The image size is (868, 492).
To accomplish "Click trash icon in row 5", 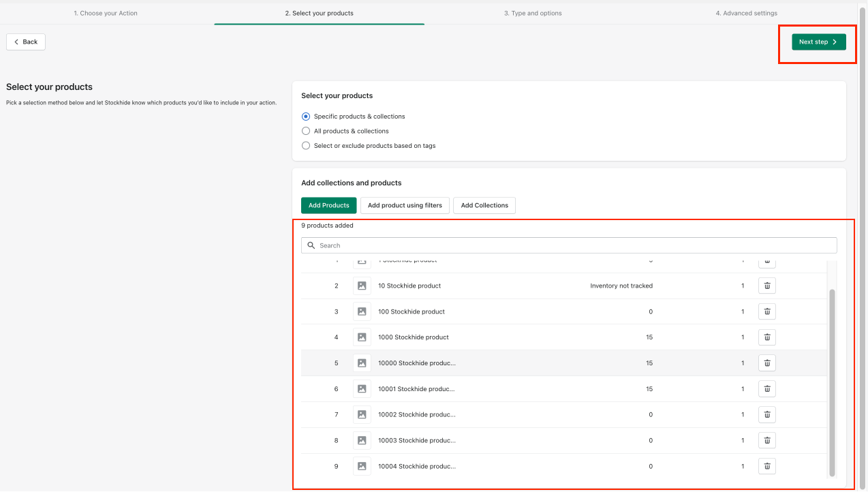I will click(766, 363).
